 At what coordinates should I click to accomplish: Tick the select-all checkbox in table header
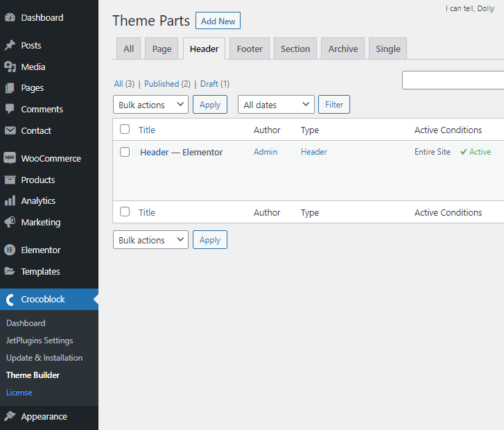(125, 129)
